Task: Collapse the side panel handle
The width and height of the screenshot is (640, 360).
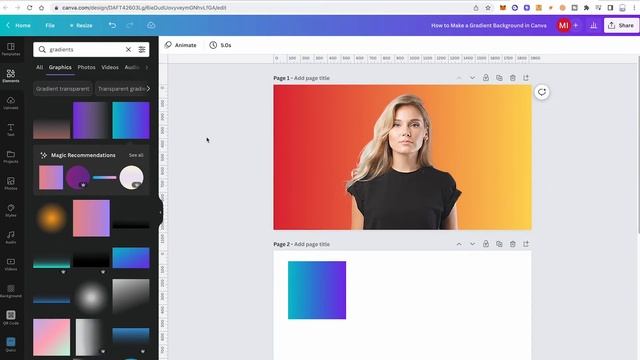Action: pyautogui.click(x=160, y=212)
